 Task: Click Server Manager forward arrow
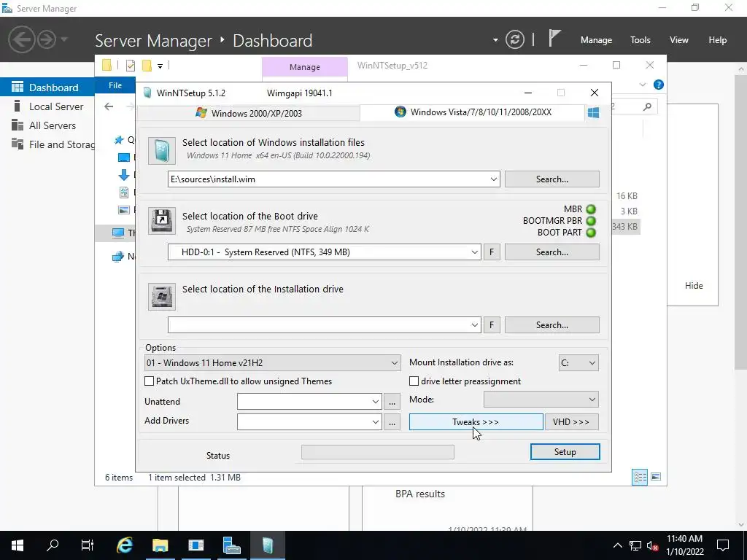(x=47, y=39)
